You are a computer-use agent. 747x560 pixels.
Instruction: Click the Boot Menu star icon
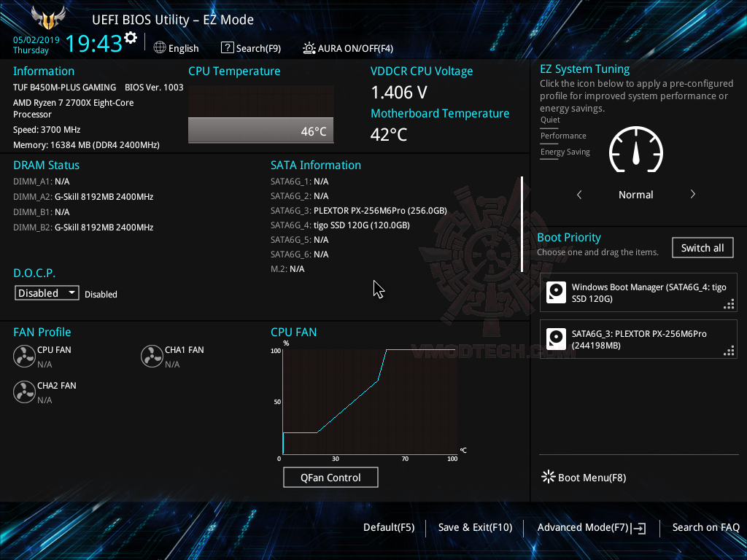(x=549, y=477)
